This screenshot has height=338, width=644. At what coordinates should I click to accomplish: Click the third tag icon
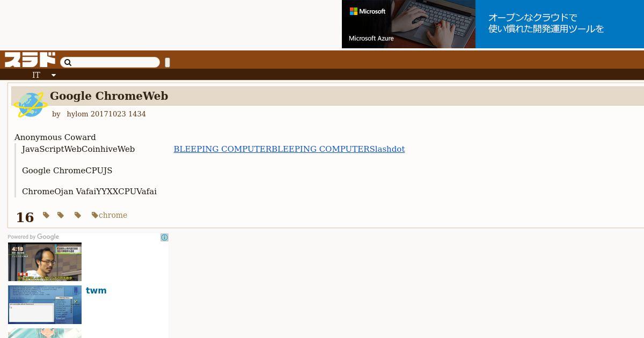[x=78, y=215]
